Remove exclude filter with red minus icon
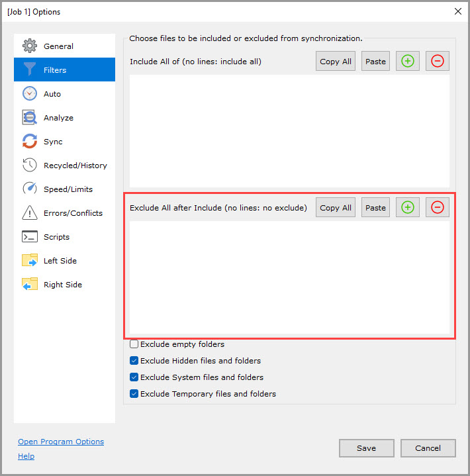Viewport: 470px width, 476px height. point(437,207)
